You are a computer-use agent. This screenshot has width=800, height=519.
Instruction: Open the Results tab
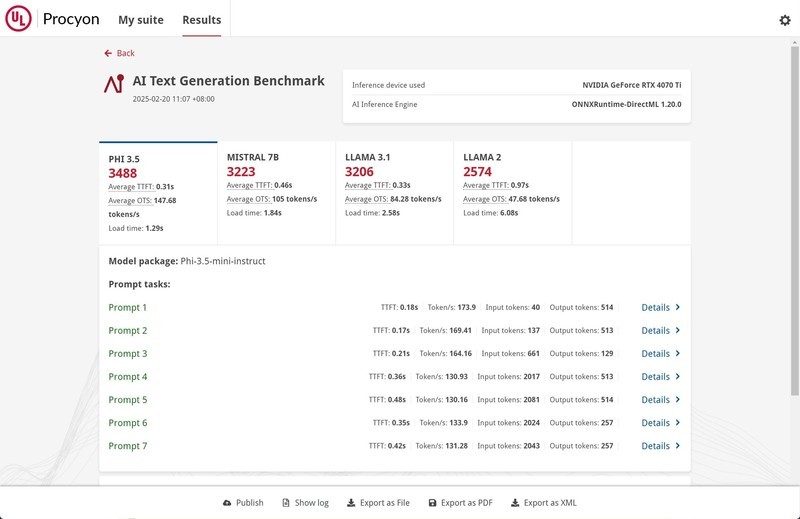202,20
